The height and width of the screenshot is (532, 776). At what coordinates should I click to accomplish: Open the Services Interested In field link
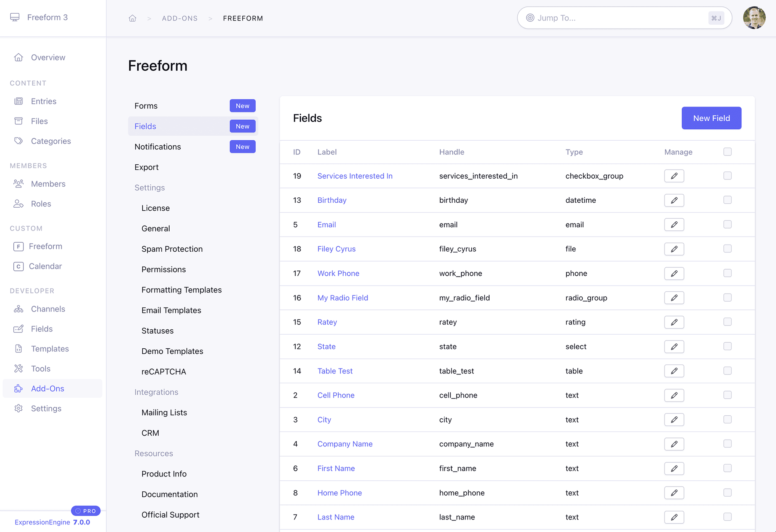pos(355,176)
